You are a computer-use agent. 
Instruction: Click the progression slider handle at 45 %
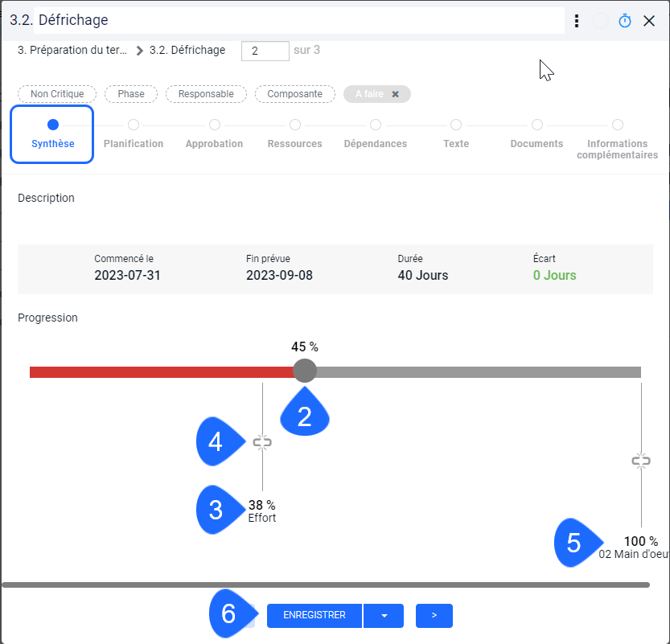(x=305, y=371)
